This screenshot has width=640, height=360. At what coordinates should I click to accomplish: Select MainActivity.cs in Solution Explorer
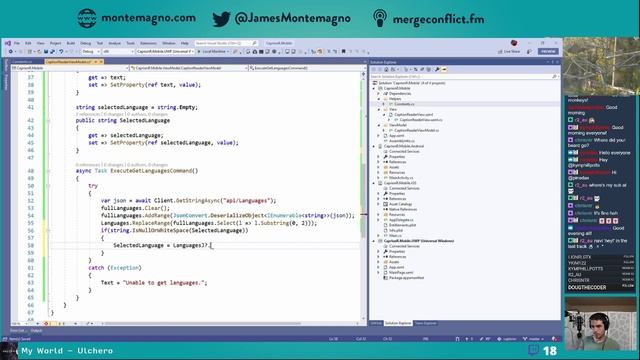coord(401,178)
